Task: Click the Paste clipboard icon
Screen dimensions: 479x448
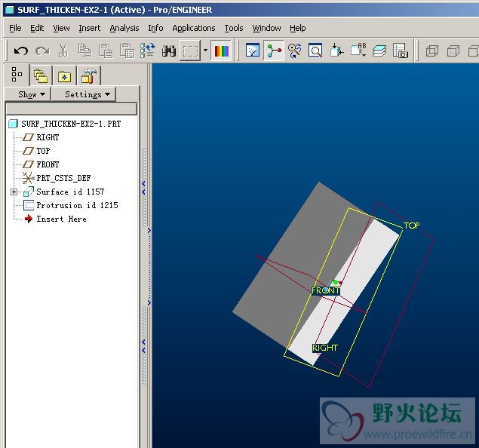Action: click(x=106, y=51)
